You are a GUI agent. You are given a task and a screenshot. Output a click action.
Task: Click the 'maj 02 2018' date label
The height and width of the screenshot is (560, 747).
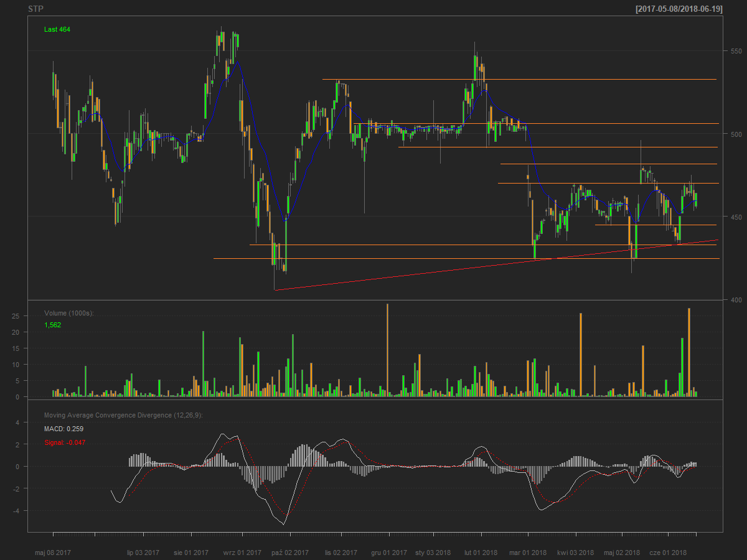coord(622,553)
